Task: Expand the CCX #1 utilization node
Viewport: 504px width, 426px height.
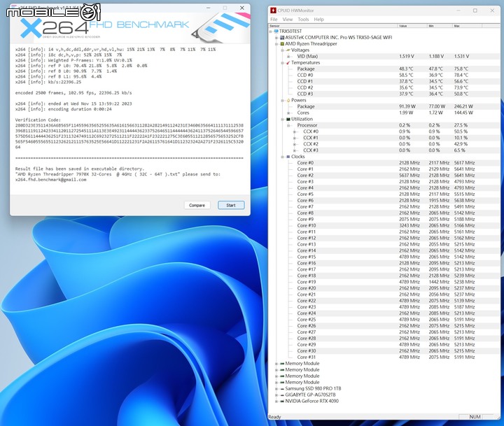Action: click(x=295, y=138)
